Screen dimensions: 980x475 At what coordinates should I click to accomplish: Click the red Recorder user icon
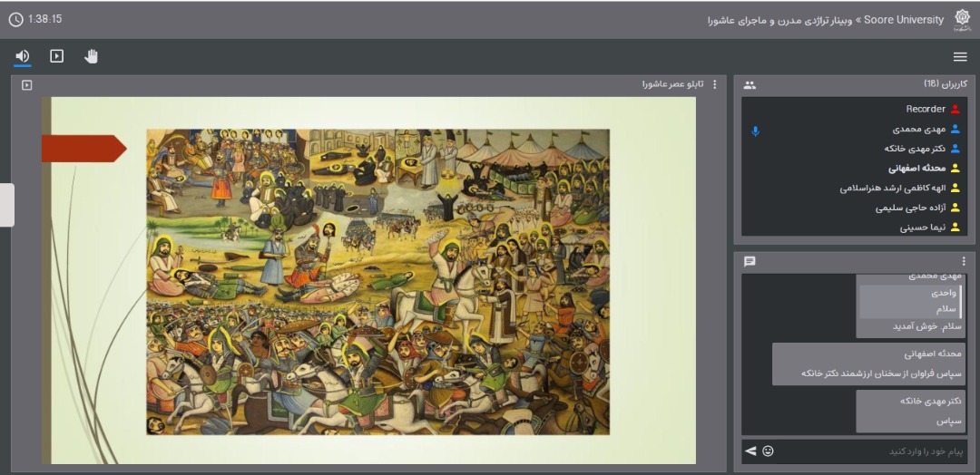click(x=955, y=109)
